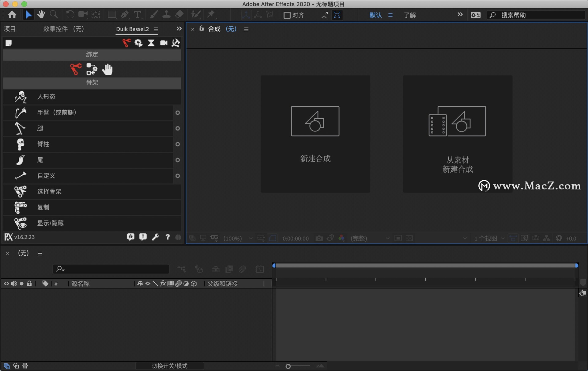Open 默认 workspace menu icon

pos(390,15)
